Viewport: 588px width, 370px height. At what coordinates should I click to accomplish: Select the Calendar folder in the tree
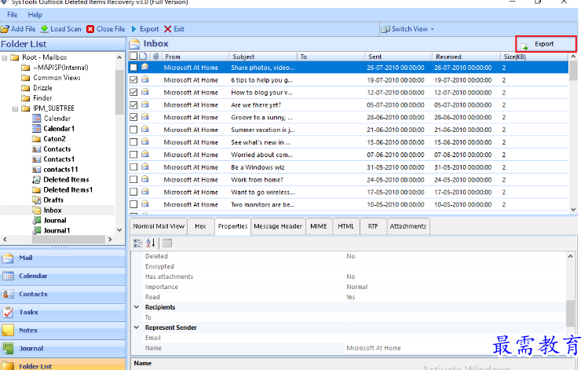(57, 118)
